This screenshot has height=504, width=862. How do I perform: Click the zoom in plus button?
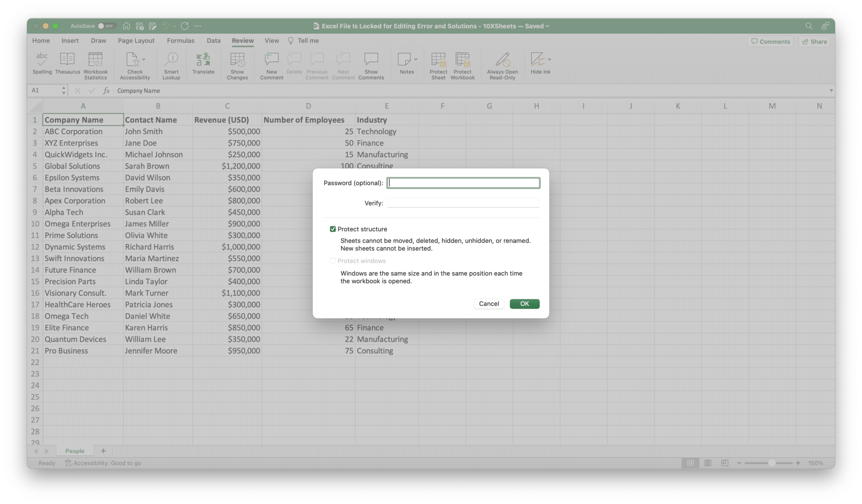tap(798, 463)
